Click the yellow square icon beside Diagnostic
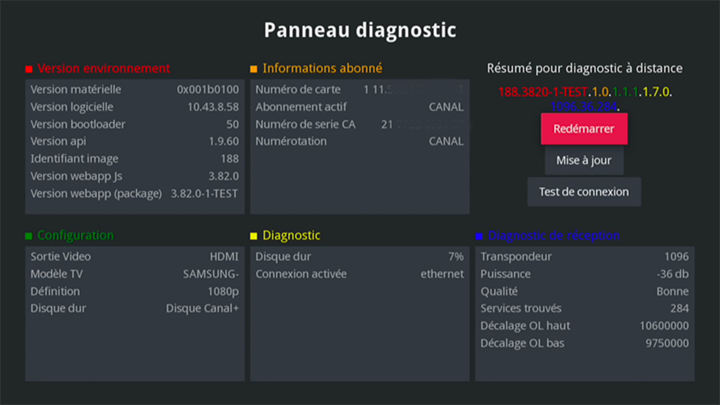 click(254, 236)
